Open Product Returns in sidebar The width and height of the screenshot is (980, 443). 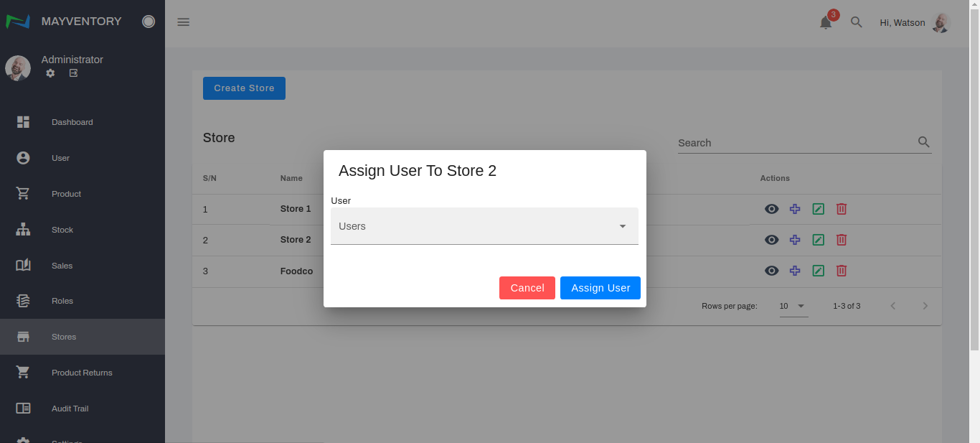pos(82,373)
